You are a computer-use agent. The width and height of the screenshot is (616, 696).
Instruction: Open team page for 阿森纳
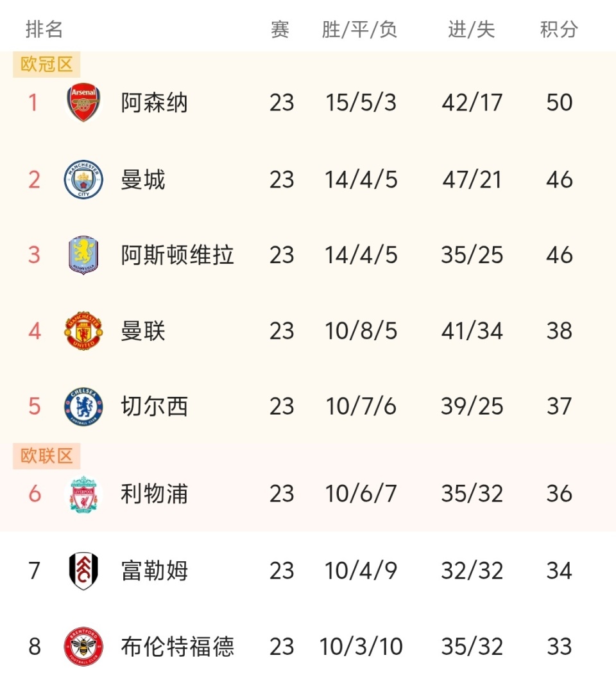pos(154,103)
